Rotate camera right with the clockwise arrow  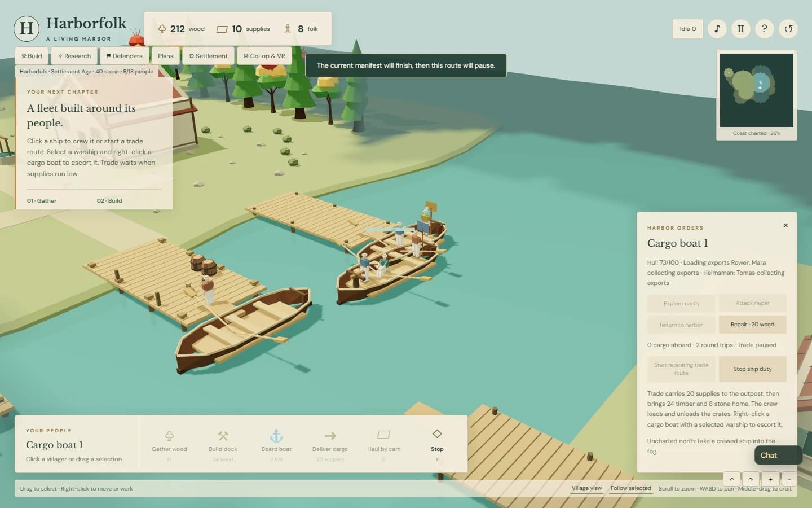coord(751,479)
